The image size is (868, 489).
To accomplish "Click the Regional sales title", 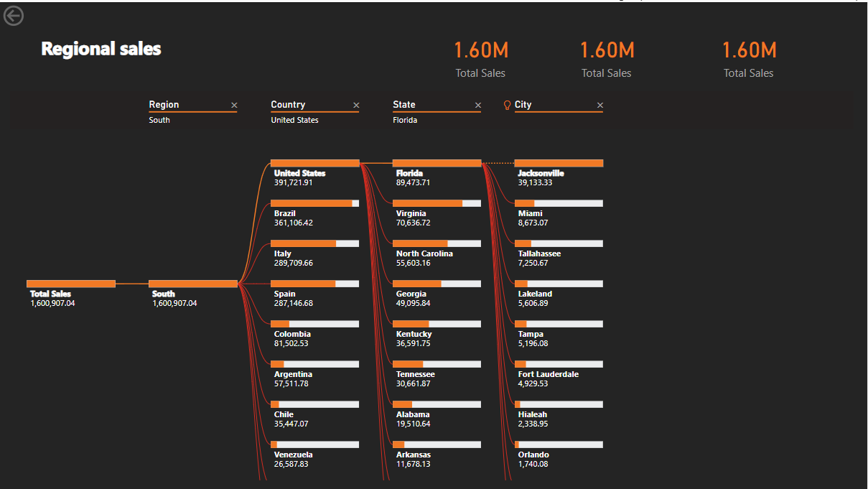I will pyautogui.click(x=101, y=49).
